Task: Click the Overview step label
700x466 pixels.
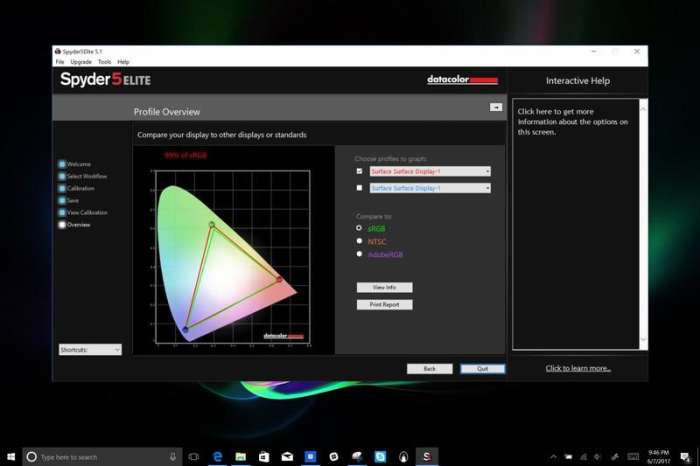Action: click(79, 225)
